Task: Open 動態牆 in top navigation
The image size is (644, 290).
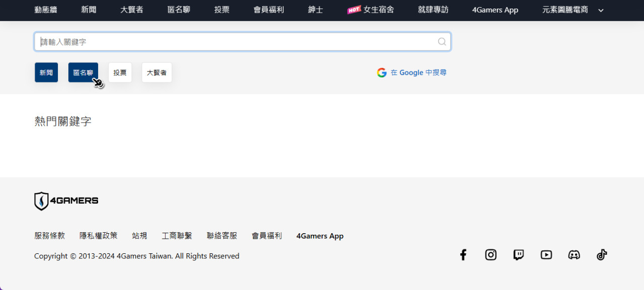Action: [46, 10]
